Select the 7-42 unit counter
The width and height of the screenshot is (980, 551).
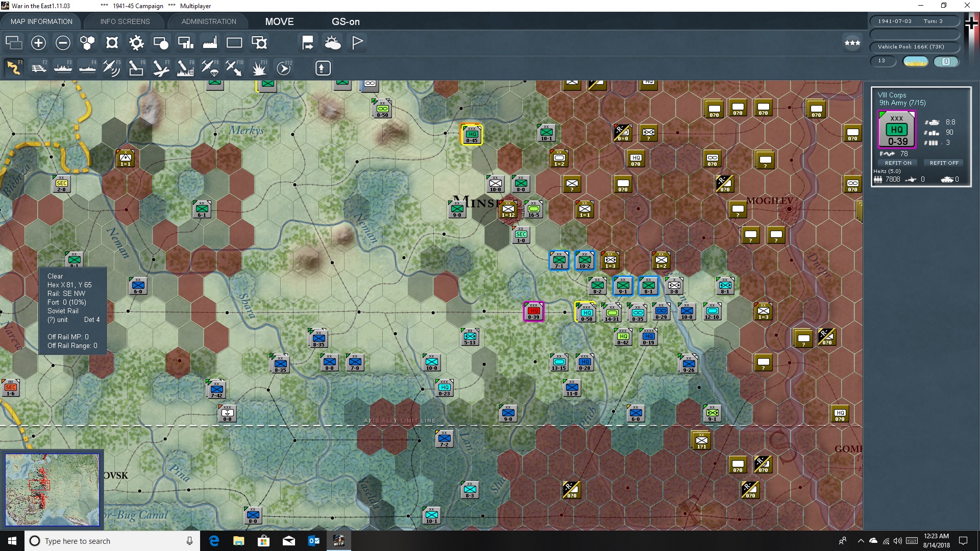[216, 389]
